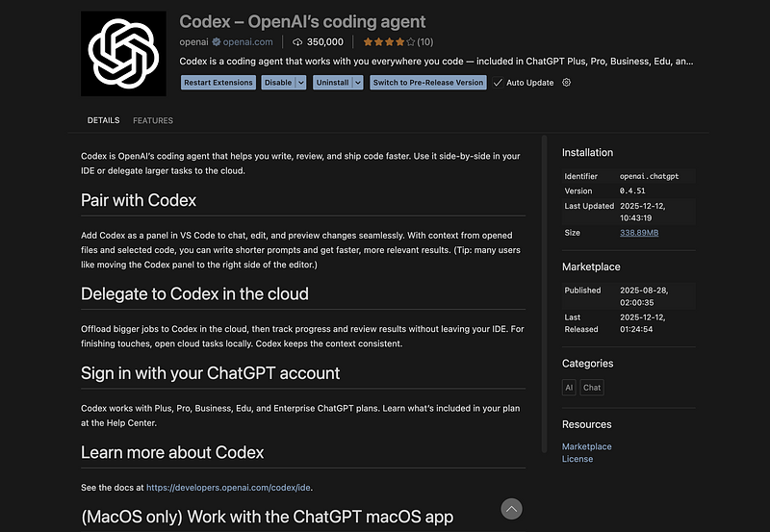This screenshot has width=770, height=532.
Task: Click the scroll-to-top arrow button
Action: point(512,509)
